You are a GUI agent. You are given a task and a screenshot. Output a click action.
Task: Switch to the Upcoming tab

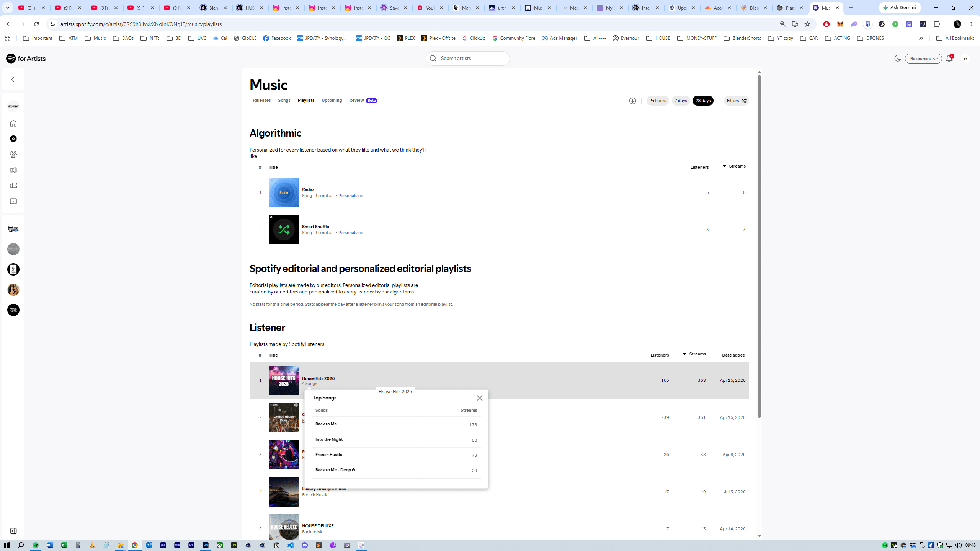[x=332, y=100]
